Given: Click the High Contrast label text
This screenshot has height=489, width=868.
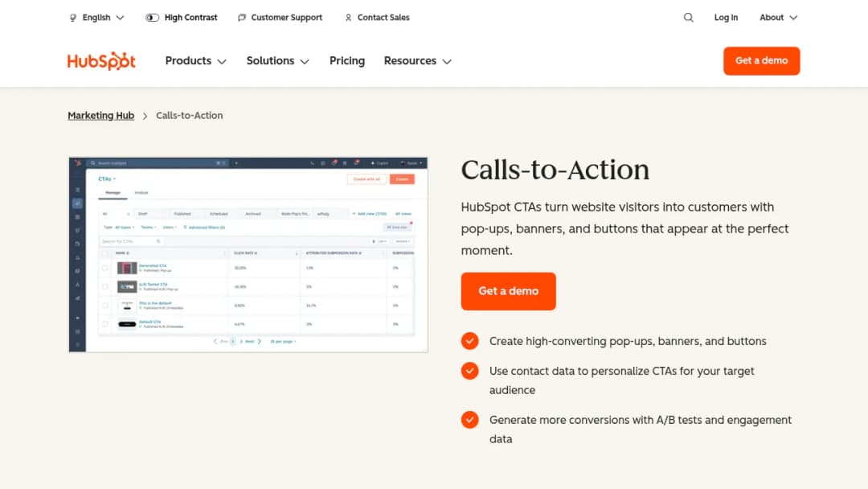Looking at the screenshot, I should [190, 17].
